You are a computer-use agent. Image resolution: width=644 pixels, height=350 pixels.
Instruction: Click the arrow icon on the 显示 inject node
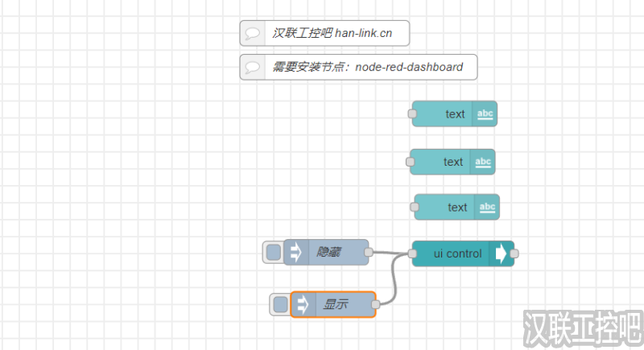pyautogui.click(x=302, y=304)
